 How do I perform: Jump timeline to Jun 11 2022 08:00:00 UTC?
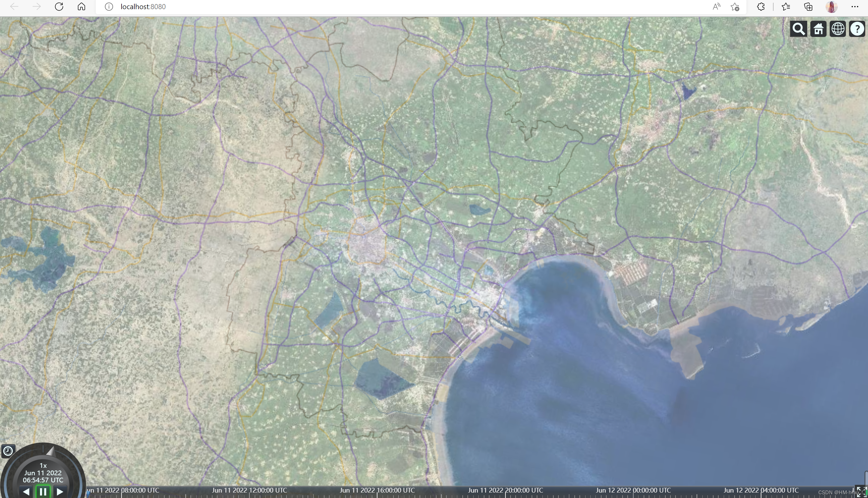coord(124,490)
